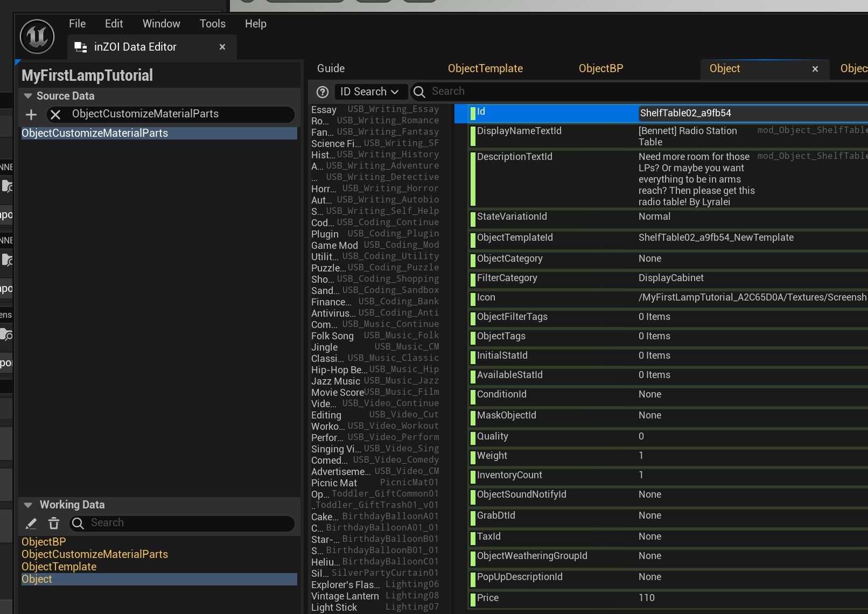Select the Movie Score row
The height and width of the screenshot is (614, 868).
tap(375, 392)
